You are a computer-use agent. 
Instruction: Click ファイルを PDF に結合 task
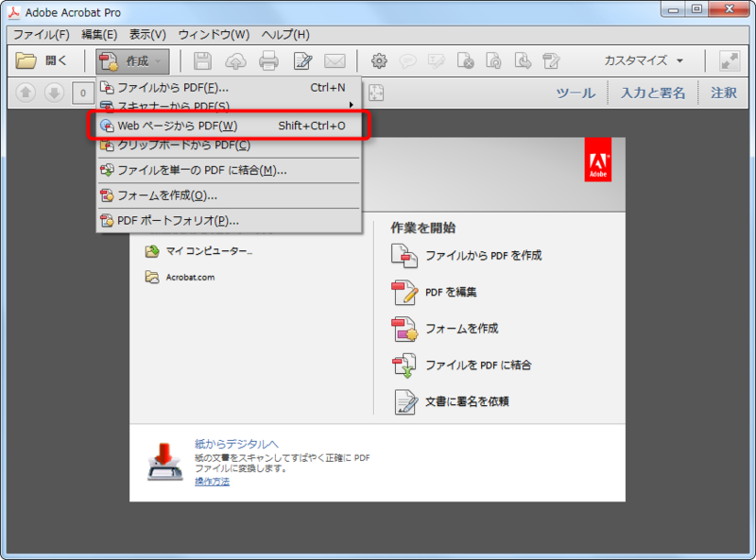pyautogui.click(x=478, y=365)
